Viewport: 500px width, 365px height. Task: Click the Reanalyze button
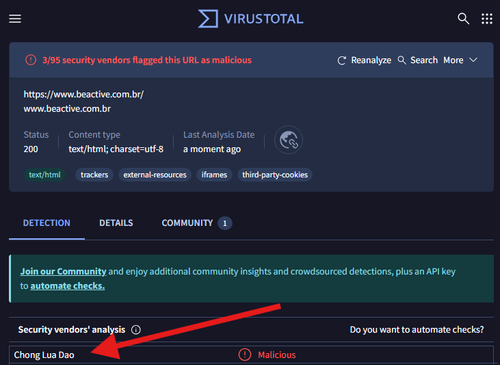364,60
